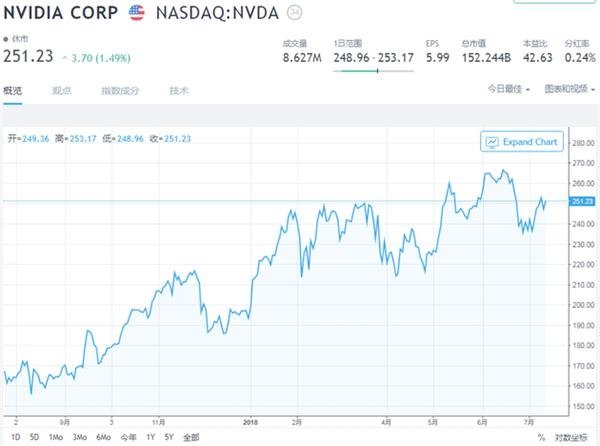Switch to the 技术 tab
Screen dimensions: 600x446
coord(179,91)
